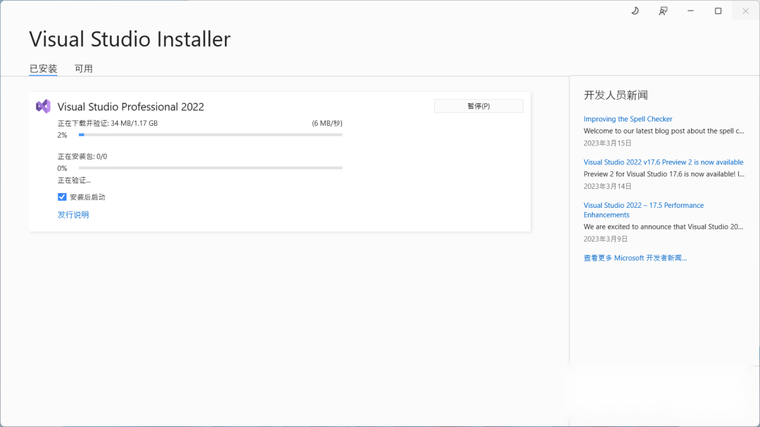The width and height of the screenshot is (760, 427).
Task: Click the download status text 34 MB/1.17 GB
Action: click(x=108, y=123)
